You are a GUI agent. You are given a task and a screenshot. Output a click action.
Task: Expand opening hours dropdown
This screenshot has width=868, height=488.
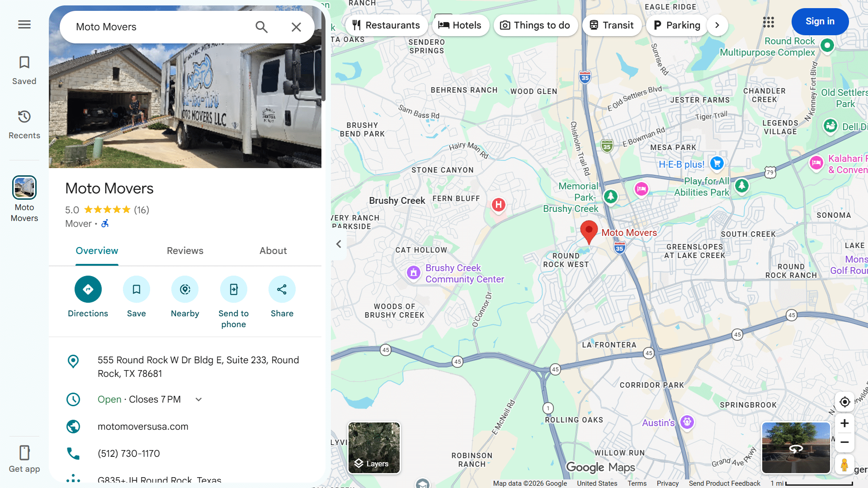(x=198, y=399)
